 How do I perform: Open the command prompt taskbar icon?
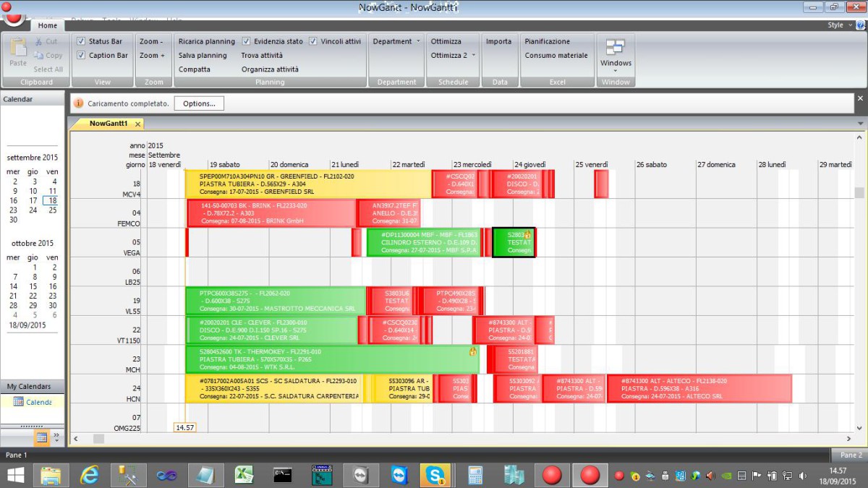coord(283,475)
